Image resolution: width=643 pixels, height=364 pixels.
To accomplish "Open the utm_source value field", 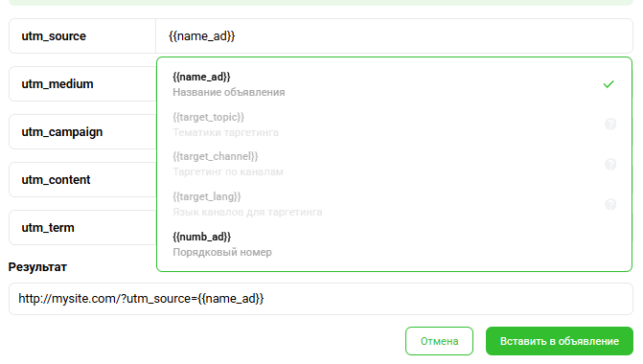I will tap(394, 36).
